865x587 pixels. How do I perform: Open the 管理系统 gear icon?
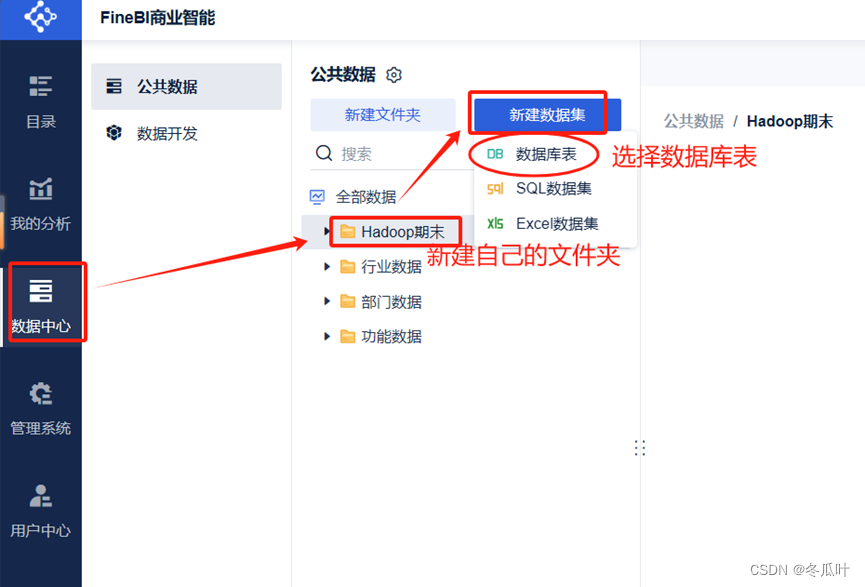pos(41,393)
